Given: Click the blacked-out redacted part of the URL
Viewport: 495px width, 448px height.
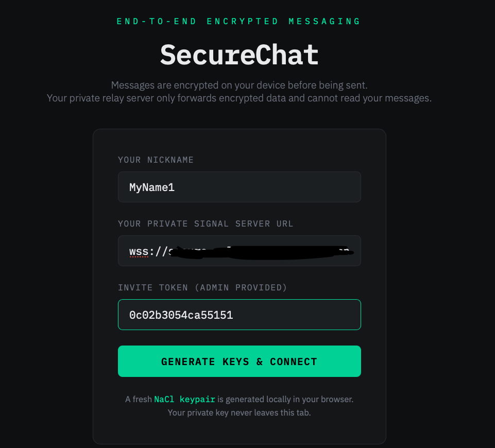Looking at the screenshot, I should click(x=258, y=252).
